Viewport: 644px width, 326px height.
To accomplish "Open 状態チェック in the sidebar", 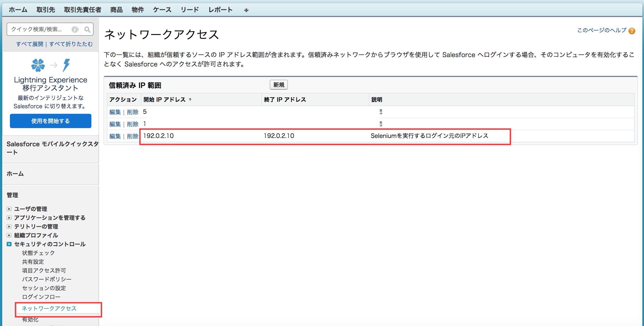I will (39, 253).
